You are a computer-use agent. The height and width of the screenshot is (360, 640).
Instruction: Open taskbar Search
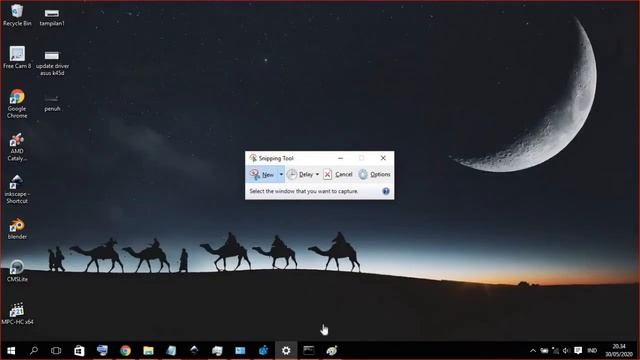click(x=34, y=351)
